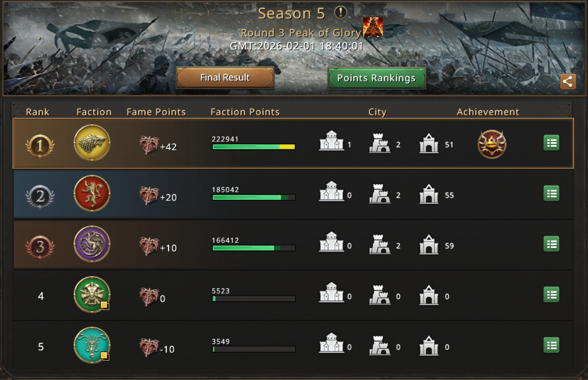Open the share icon button
The width and height of the screenshot is (588, 380).
(x=568, y=82)
